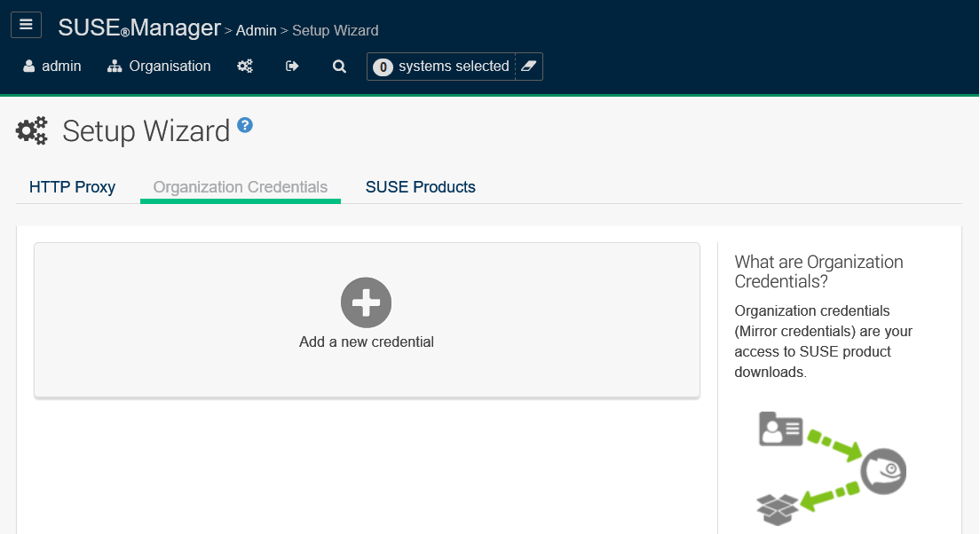The width and height of the screenshot is (980, 534).
Task: Open the hamburger navigation menu
Action: coord(26,25)
